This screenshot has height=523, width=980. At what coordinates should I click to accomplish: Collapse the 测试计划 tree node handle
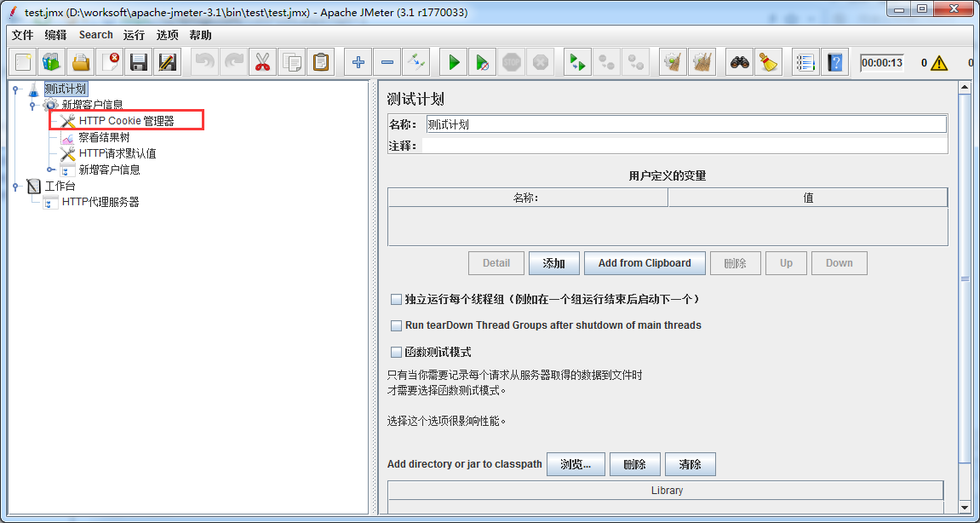coord(15,89)
